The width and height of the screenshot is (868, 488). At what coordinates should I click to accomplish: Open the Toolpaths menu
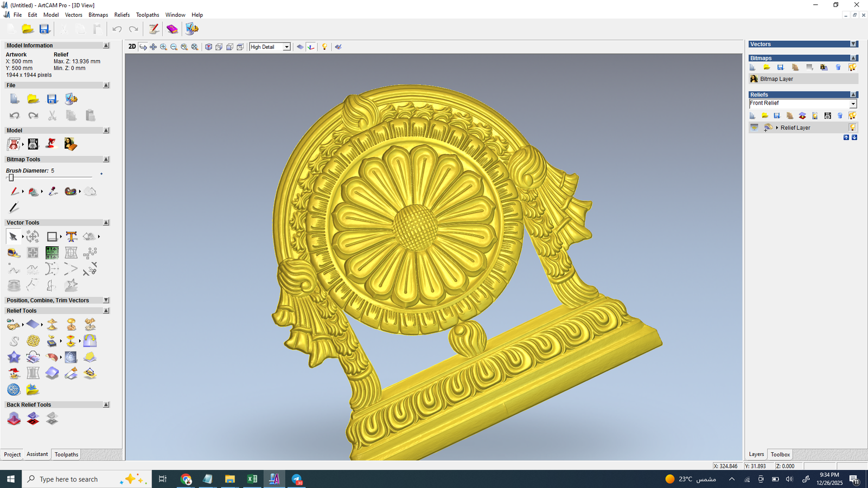tap(147, 15)
